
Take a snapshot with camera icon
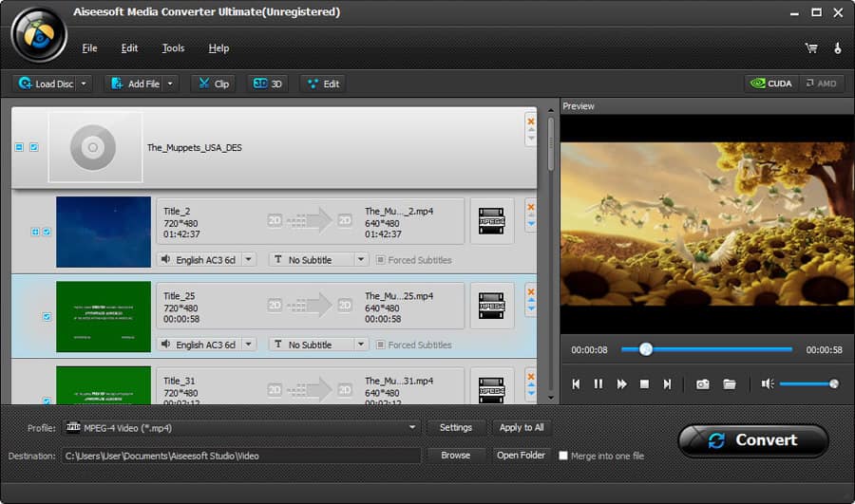point(703,384)
